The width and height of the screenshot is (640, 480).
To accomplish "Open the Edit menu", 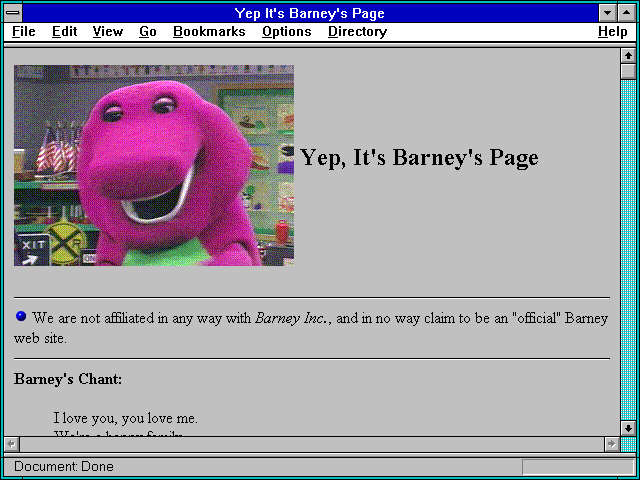I will pos(64,32).
